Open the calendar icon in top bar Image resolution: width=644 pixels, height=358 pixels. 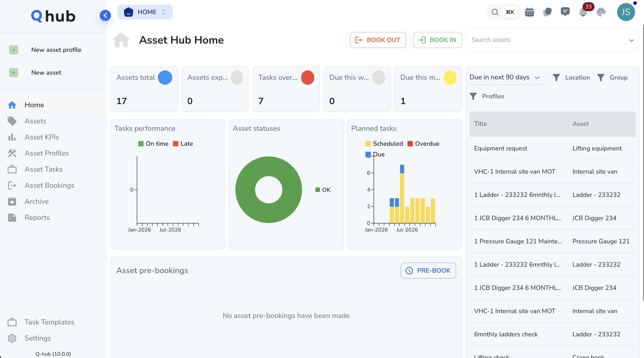[x=529, y=12]
